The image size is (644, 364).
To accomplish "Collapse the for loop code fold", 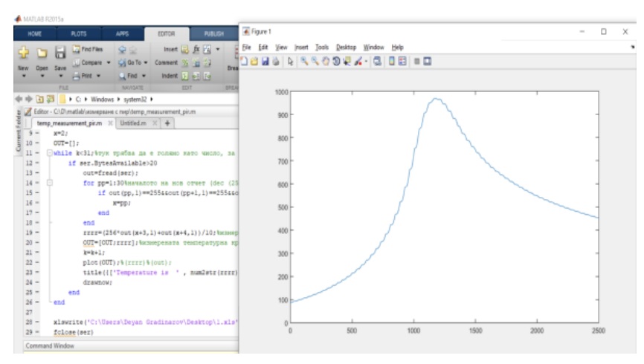I will [x=49, y=181].
